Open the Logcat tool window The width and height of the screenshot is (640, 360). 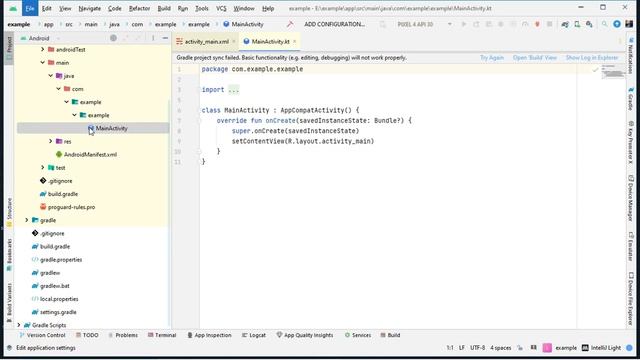click(x=253, y=335)
